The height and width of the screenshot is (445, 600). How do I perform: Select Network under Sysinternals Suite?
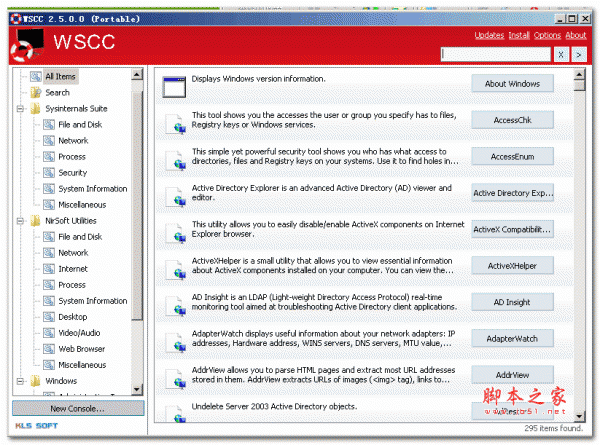[73, 140]
